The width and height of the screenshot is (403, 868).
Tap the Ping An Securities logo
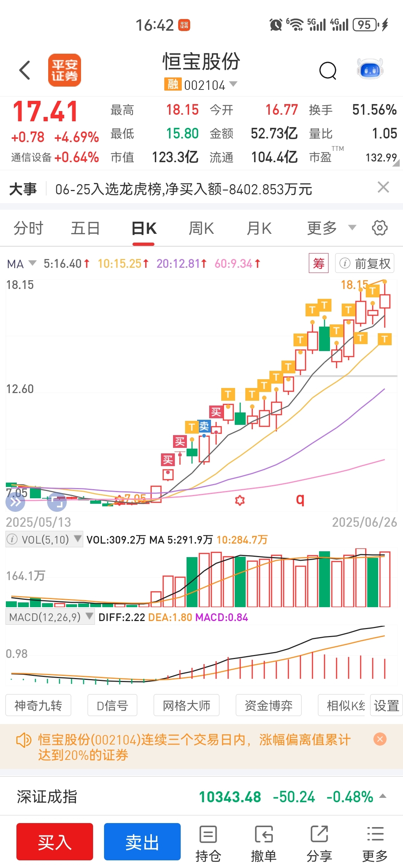point(65,70)
